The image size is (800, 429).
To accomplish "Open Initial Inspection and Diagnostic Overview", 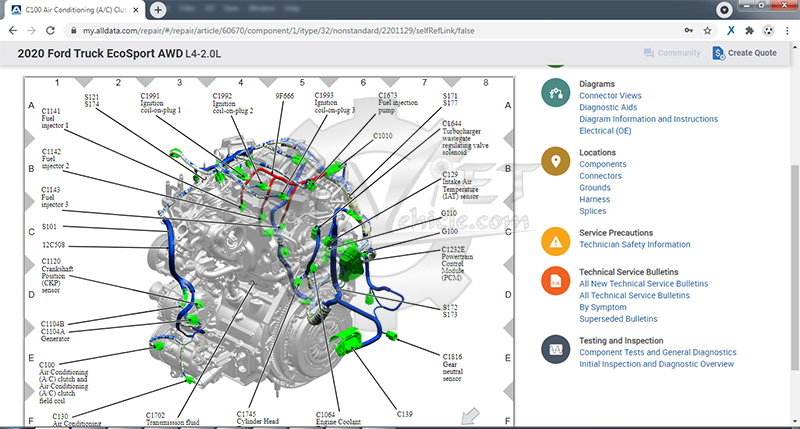I will pyautogui.click(x=657, y=364).
